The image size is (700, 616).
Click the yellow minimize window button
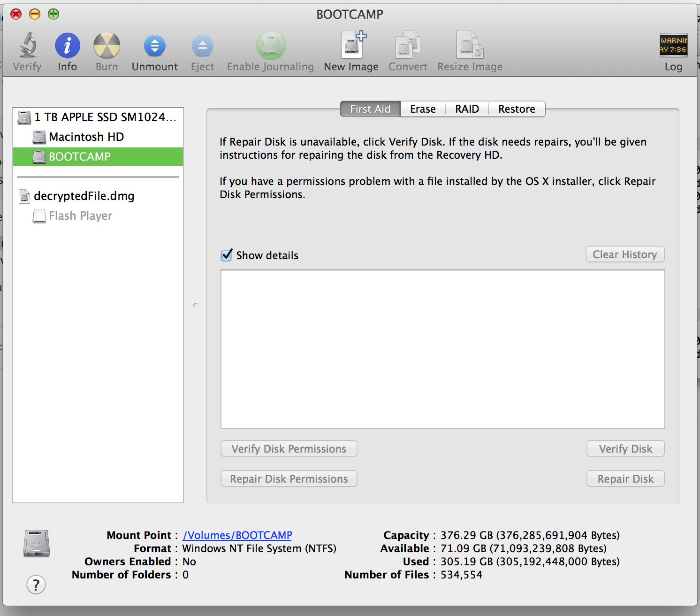click(x=35, y=14)
